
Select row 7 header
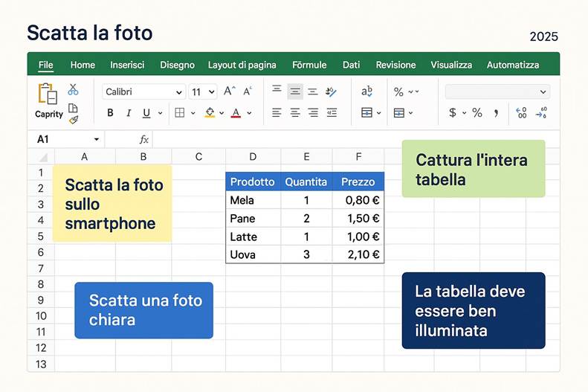(x=41, y=269)
